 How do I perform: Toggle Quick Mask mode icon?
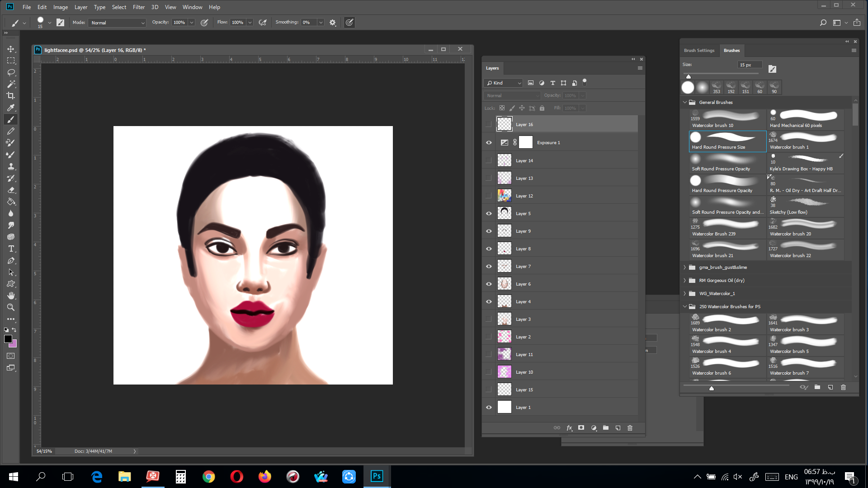11,356
